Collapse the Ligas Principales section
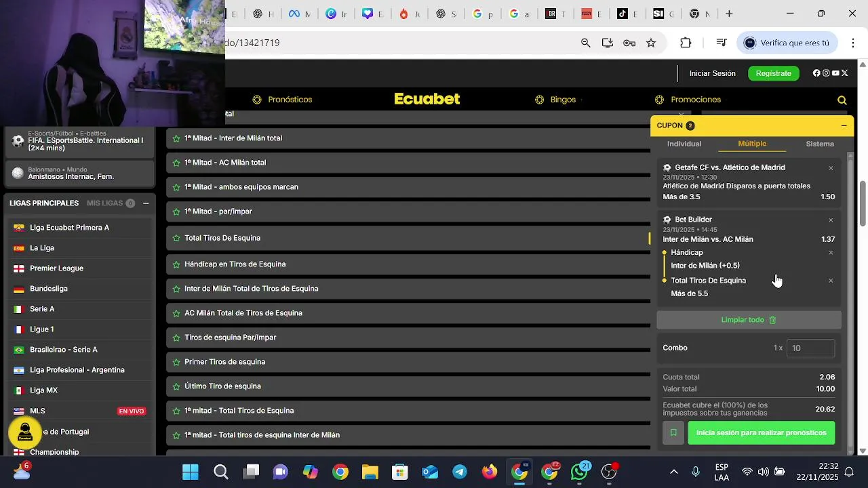This screenshot has width=868, height=488. click(146, 203)
